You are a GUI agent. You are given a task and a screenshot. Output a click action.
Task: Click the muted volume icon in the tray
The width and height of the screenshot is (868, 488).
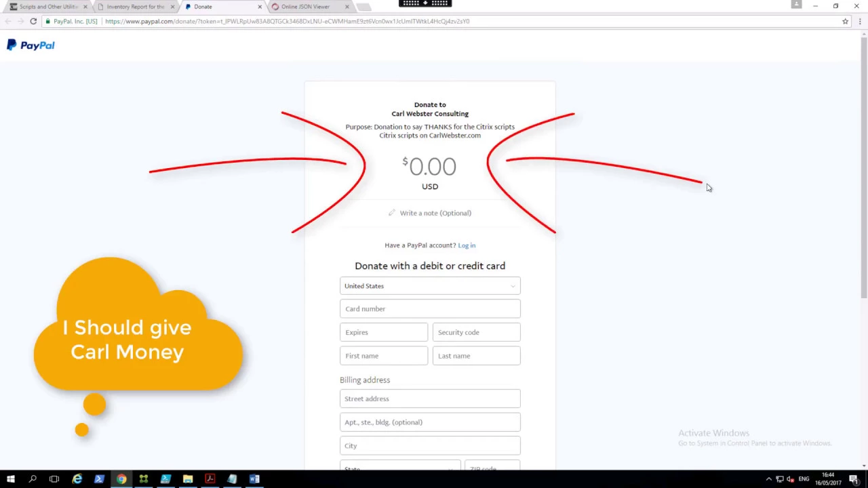[x=791, y=479]
